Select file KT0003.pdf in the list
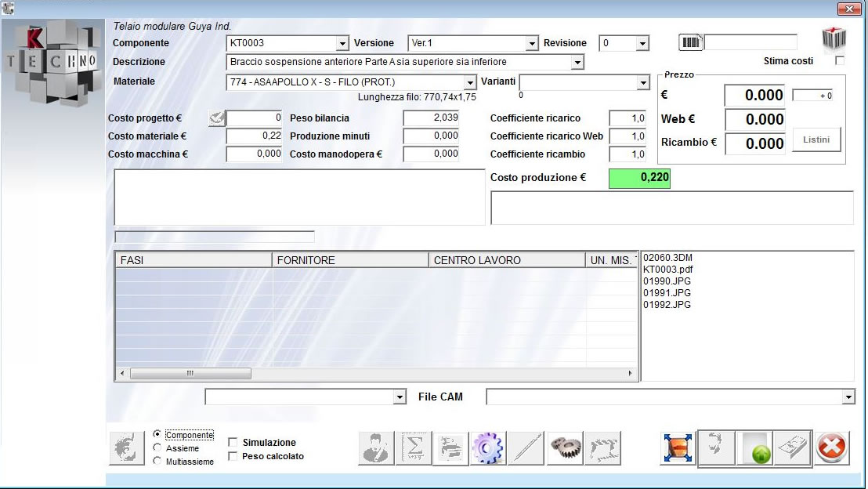This screenshot has height=489, width=868. (667, 269)
